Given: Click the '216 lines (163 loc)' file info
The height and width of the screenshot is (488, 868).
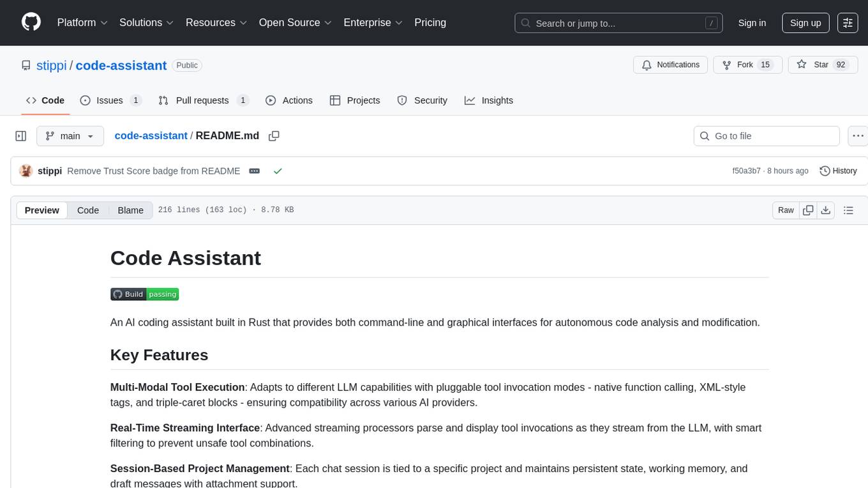Looking at the screenshot, I should click(x=202, y=210).
